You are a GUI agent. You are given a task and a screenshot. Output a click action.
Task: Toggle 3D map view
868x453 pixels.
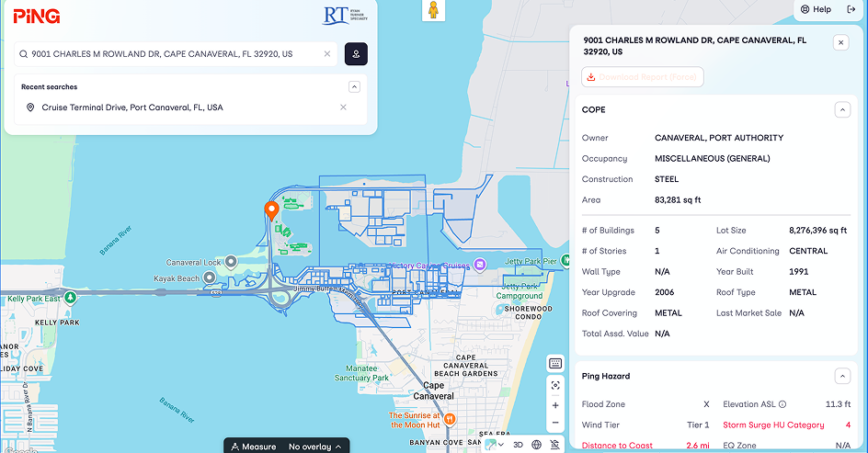pos(518,445)
